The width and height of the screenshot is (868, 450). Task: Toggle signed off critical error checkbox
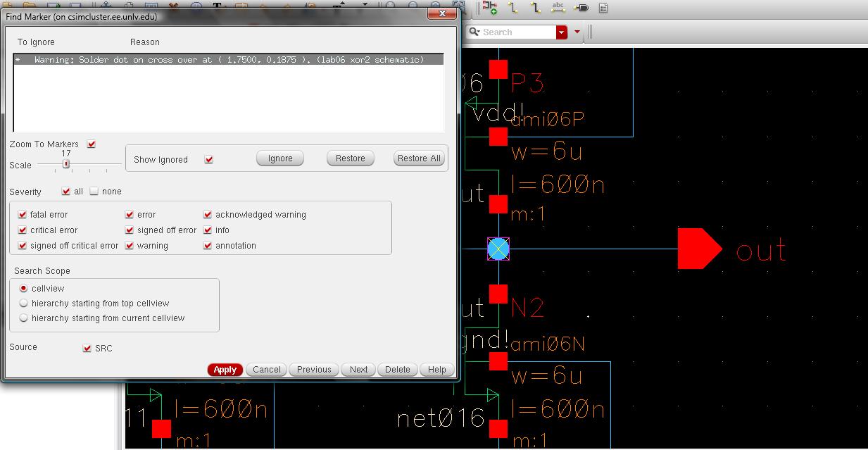click(x=23, y=245)
